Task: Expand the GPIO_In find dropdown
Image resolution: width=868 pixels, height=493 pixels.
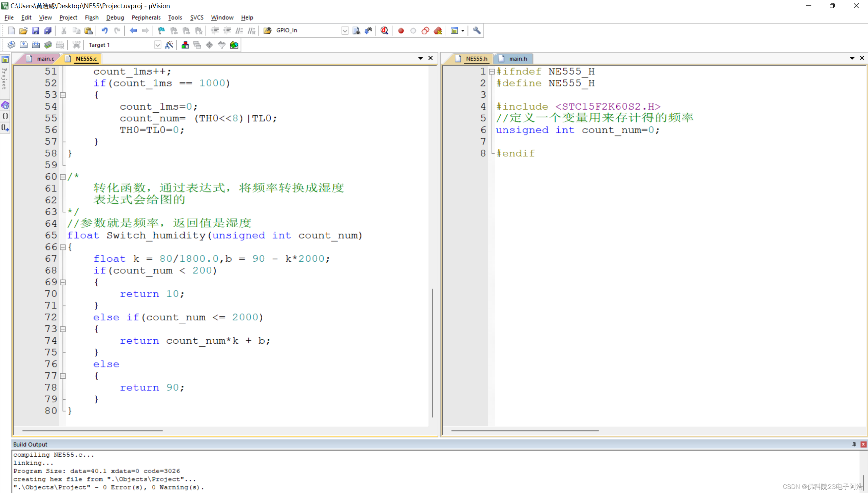Action: [x=345, y=31]
